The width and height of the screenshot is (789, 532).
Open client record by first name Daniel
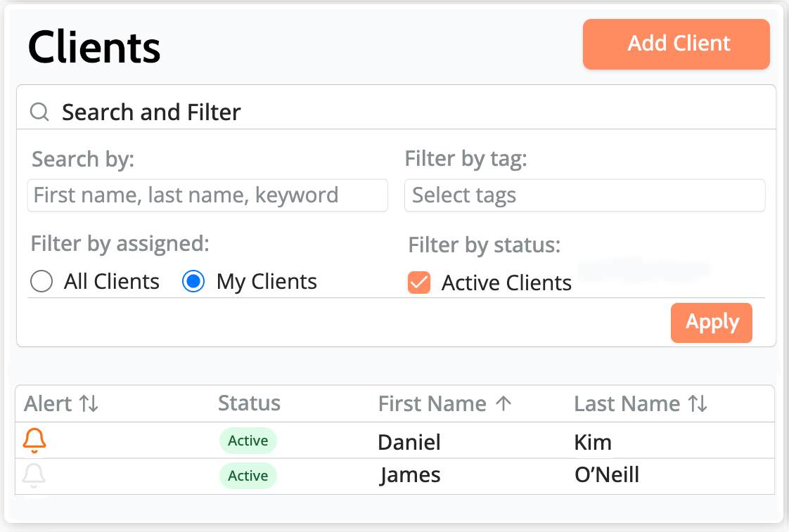(409, 442)
